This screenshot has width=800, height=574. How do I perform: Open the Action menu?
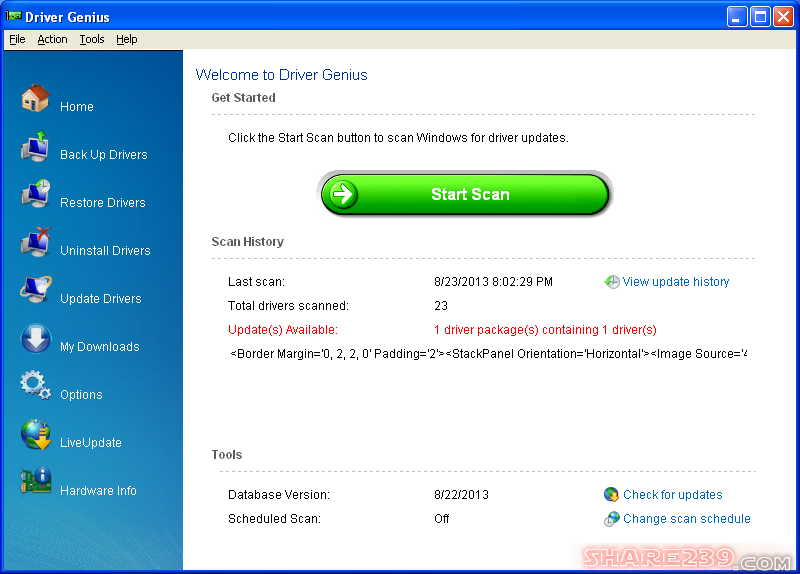(x=52, y=39)
